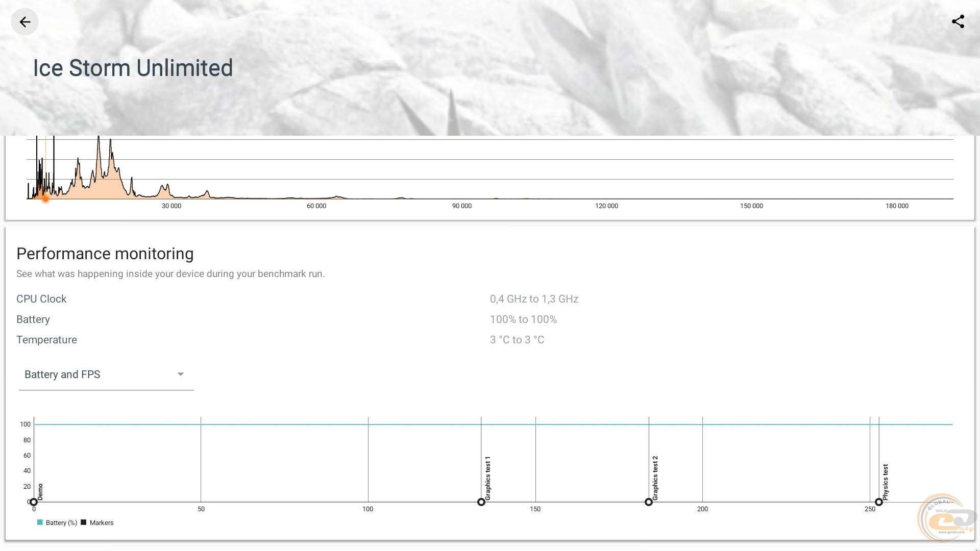Image resolution: width=980 pixels, height=551 pixels.
Task: Select the Demo timeline marker circle
Action: tap(34, 502)
